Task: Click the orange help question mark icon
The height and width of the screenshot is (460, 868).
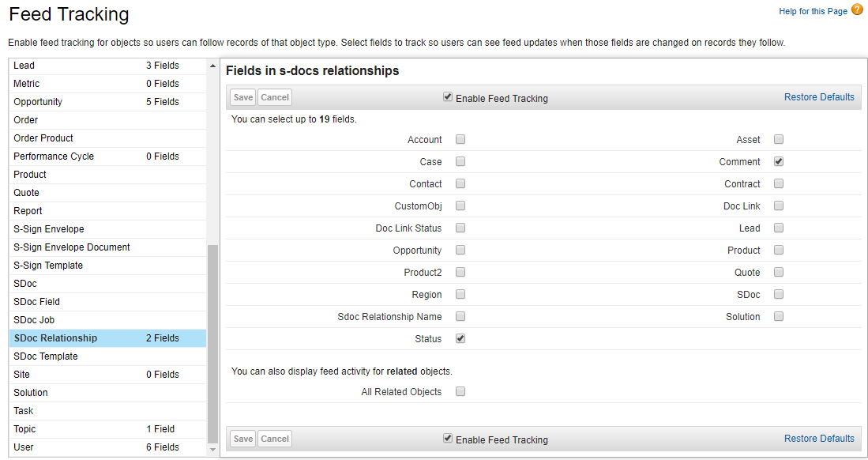Action: (857, 10)
